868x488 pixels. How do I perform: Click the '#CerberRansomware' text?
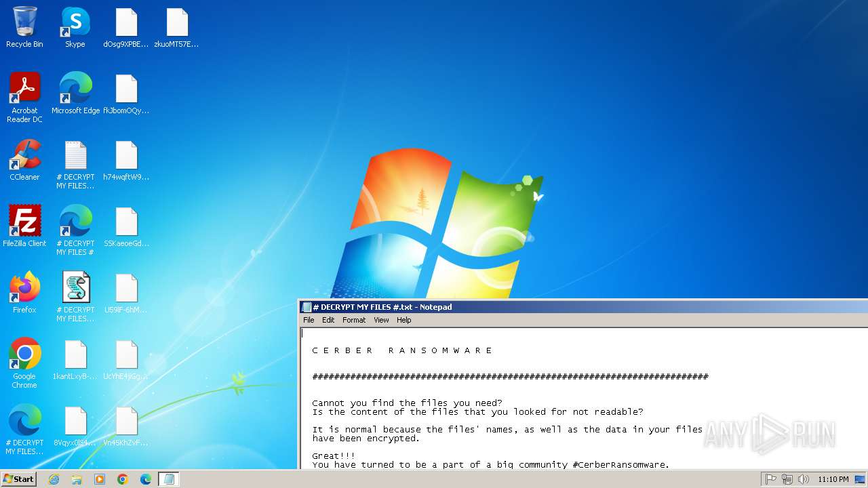click(620, 465)
